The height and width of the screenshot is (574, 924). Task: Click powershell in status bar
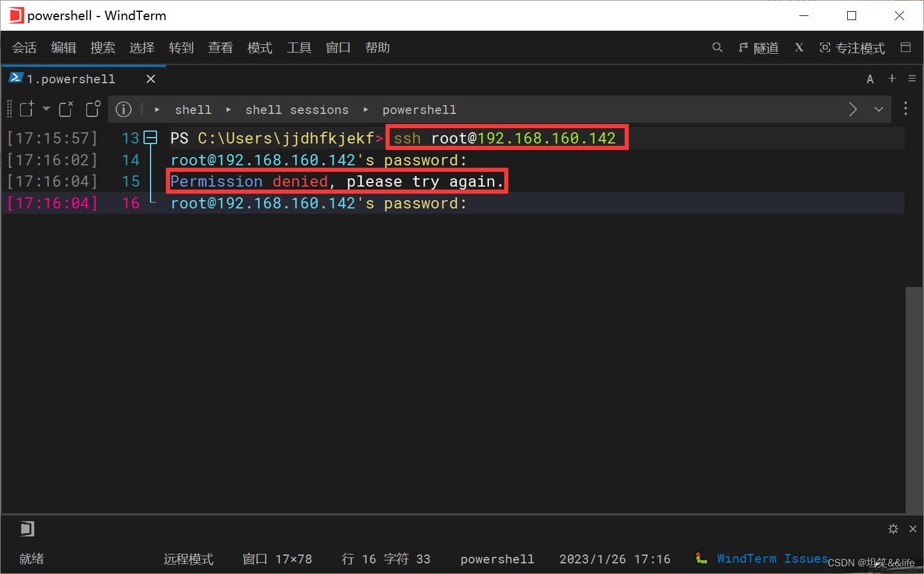(x=497, y=559)
